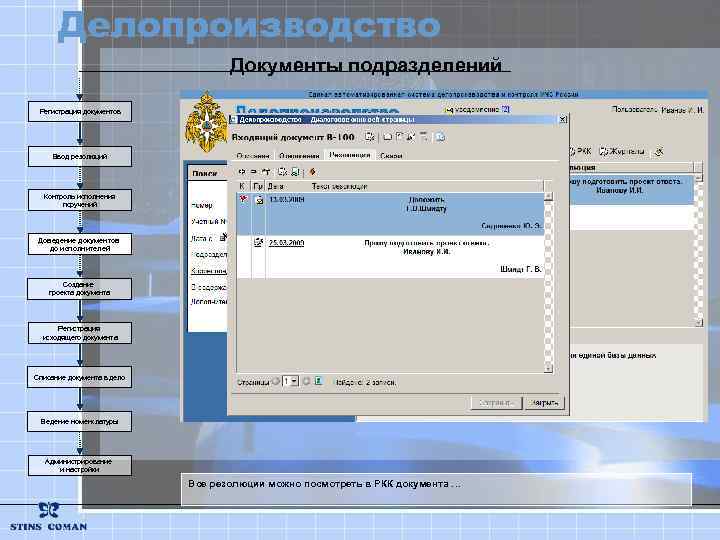Click the Гр column header
The height and width of the screenshot is (540, 720).
click(x=258, y=186)
